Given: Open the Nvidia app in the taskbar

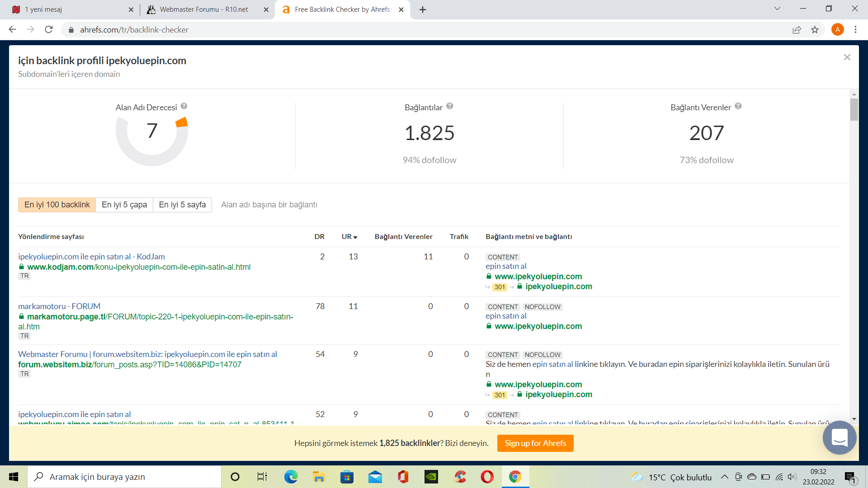Looking at the screenshot, I should (431, 477).
